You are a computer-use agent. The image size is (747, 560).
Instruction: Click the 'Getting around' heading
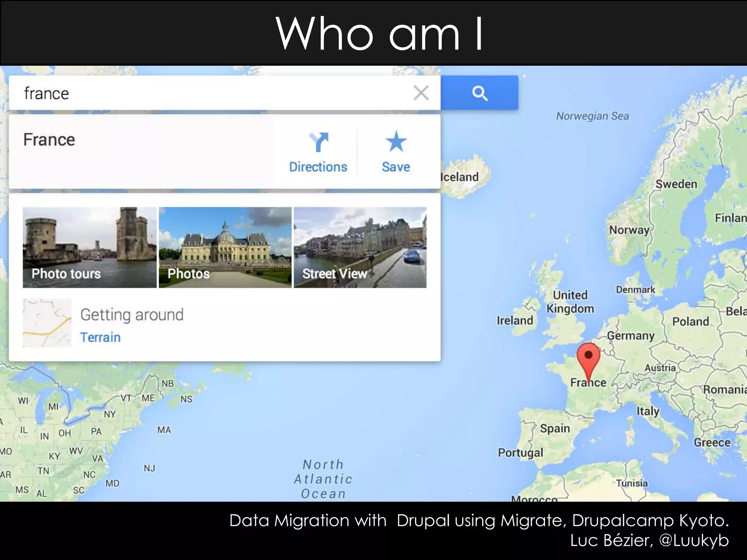coord(132,315)
